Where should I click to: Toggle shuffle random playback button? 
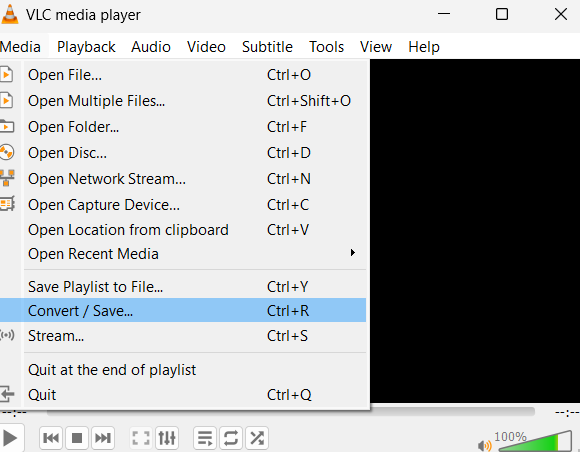[257, 438]
